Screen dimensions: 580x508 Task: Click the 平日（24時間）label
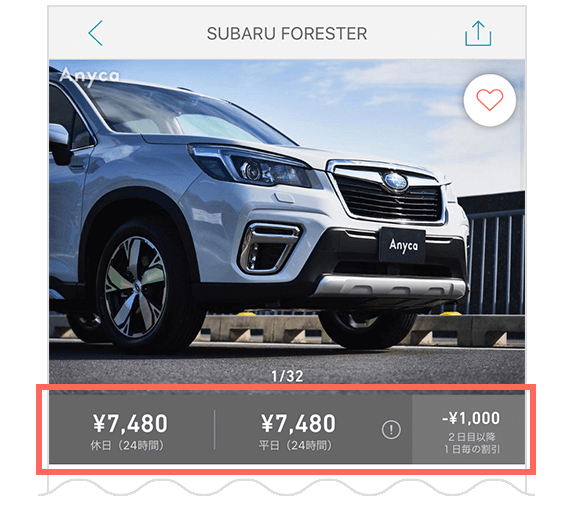point(296,445)
